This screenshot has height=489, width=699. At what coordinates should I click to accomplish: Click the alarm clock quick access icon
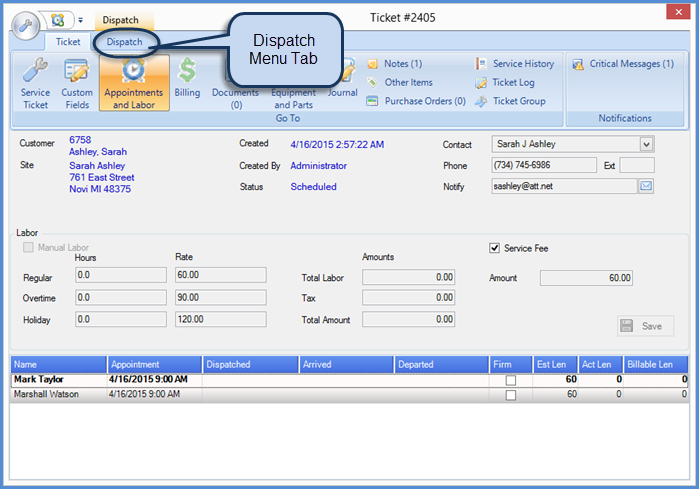(58, 20)
